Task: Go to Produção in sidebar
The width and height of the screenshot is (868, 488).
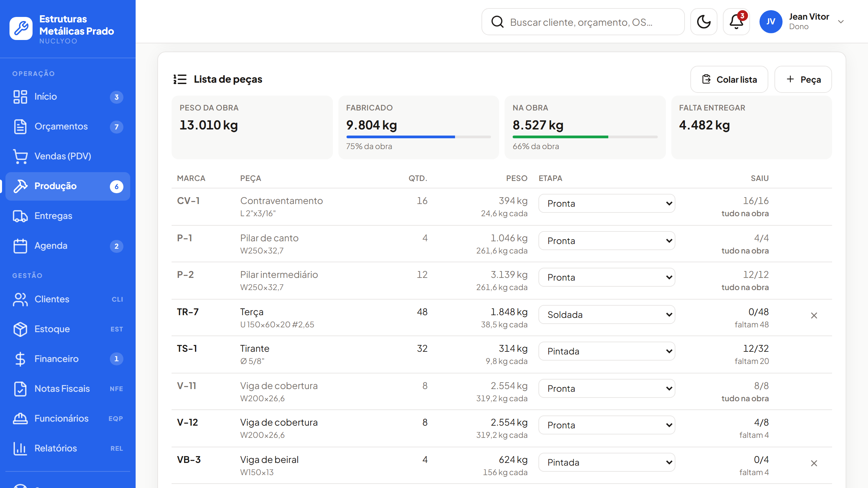Action: (x=68, y=186)
